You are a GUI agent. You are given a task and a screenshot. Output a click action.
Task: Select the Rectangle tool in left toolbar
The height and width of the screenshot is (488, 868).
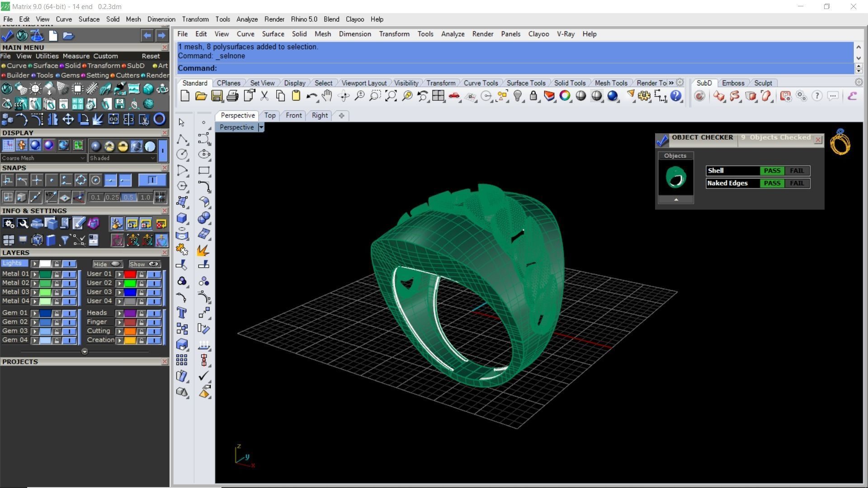click(204, 170)
